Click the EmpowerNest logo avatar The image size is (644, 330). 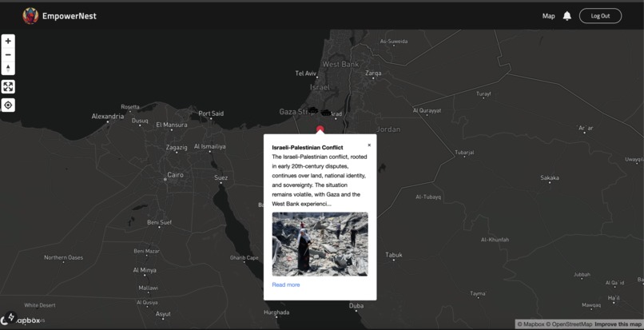coord(30,16)
